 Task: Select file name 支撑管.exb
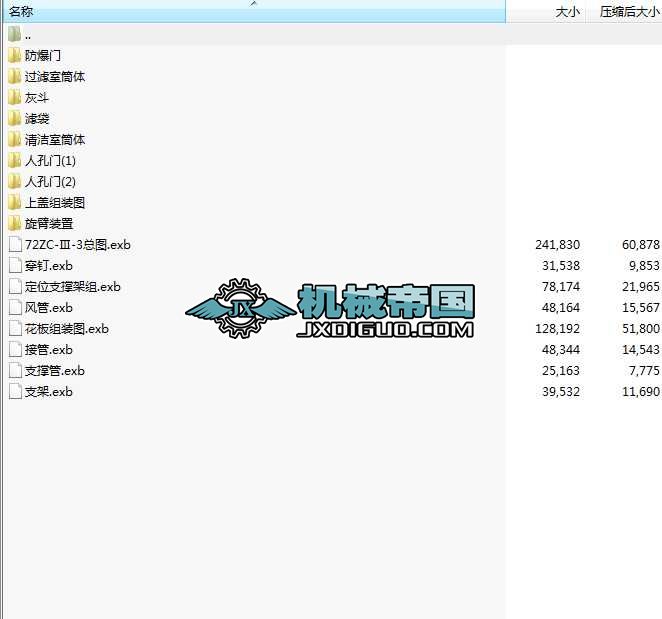pyautogui.click(x=55, y=371)
